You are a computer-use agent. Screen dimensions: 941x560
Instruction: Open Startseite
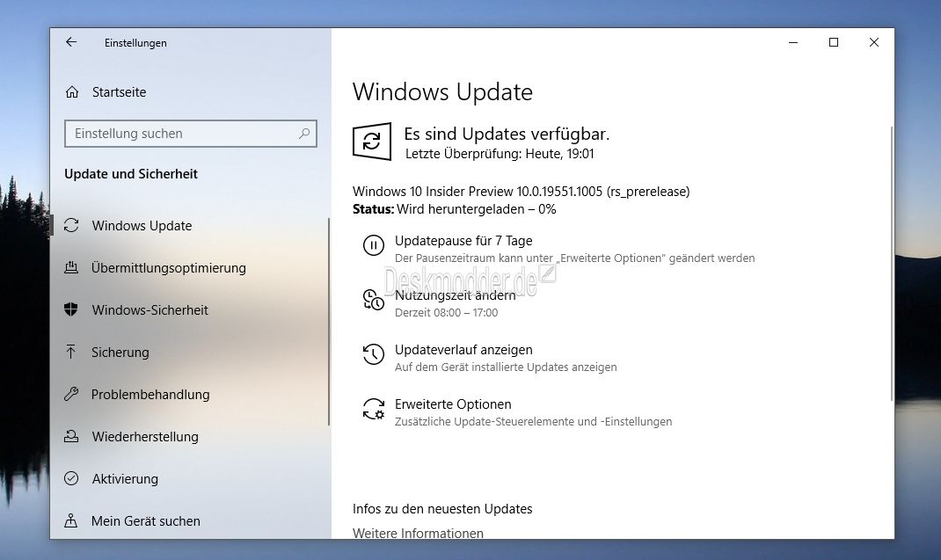pyautogui.click(x=119, y=91)
